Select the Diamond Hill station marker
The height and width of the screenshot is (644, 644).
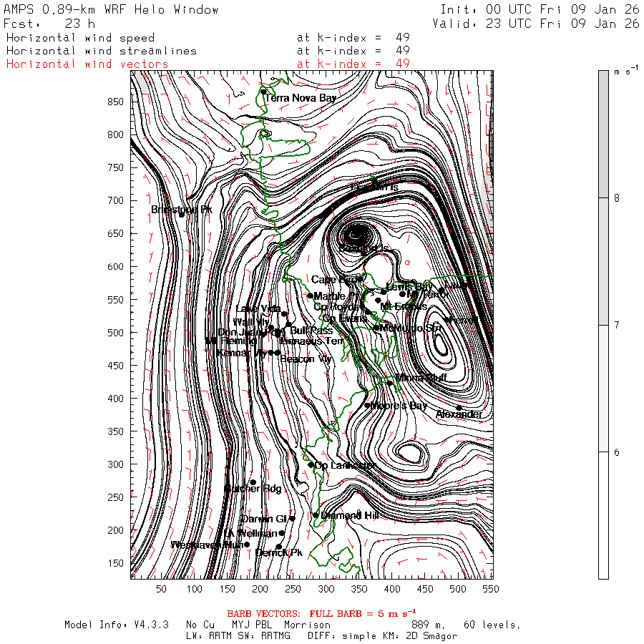coord(315,515)
